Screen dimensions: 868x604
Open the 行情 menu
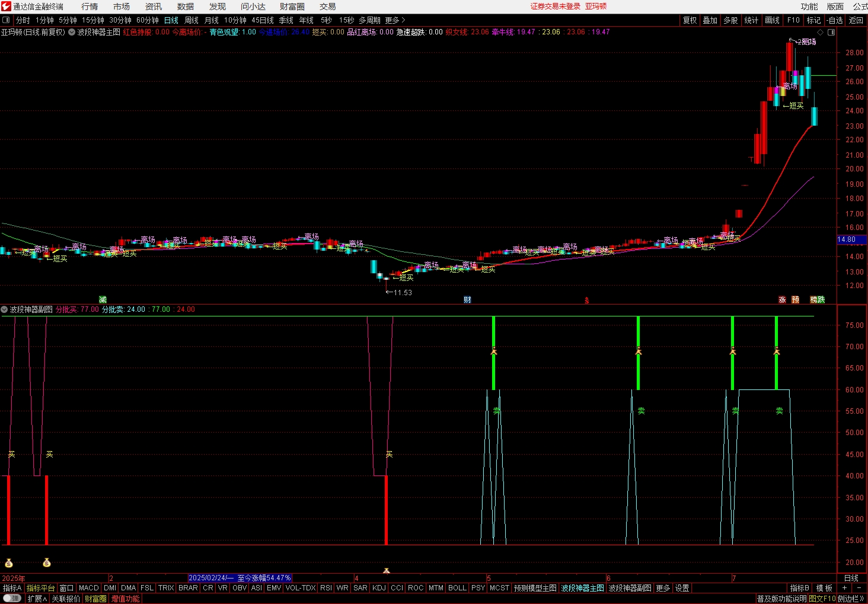[90, 7]
